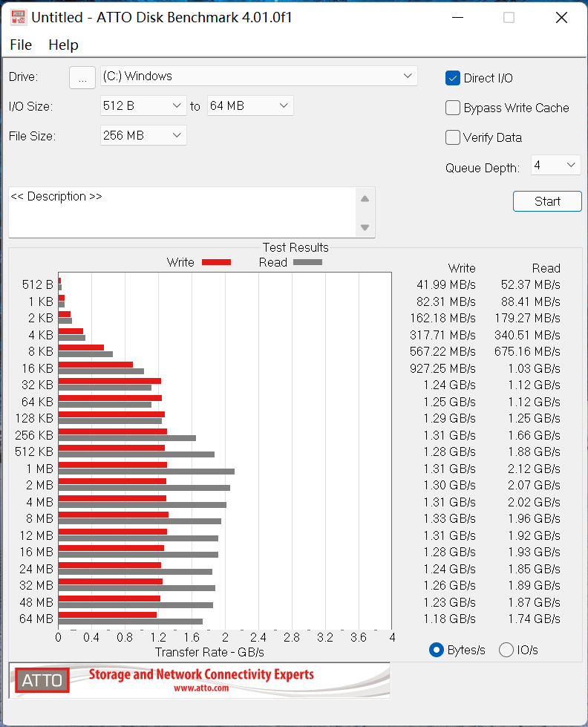Expand the File Size dropdown 256 MB
Screen dimensions: 588x727
(143, 135)
